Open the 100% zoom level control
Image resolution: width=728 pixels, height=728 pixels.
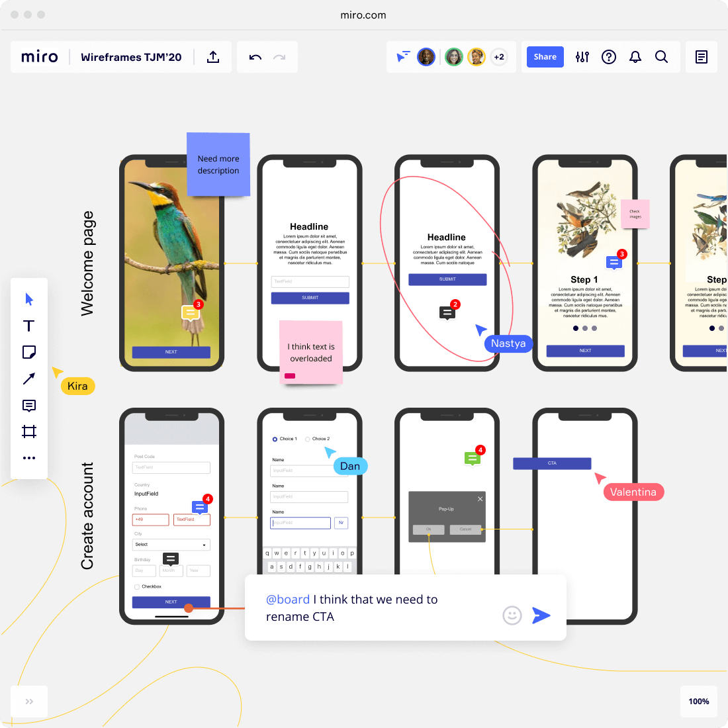pyautogui.click(x=698, y=701)
